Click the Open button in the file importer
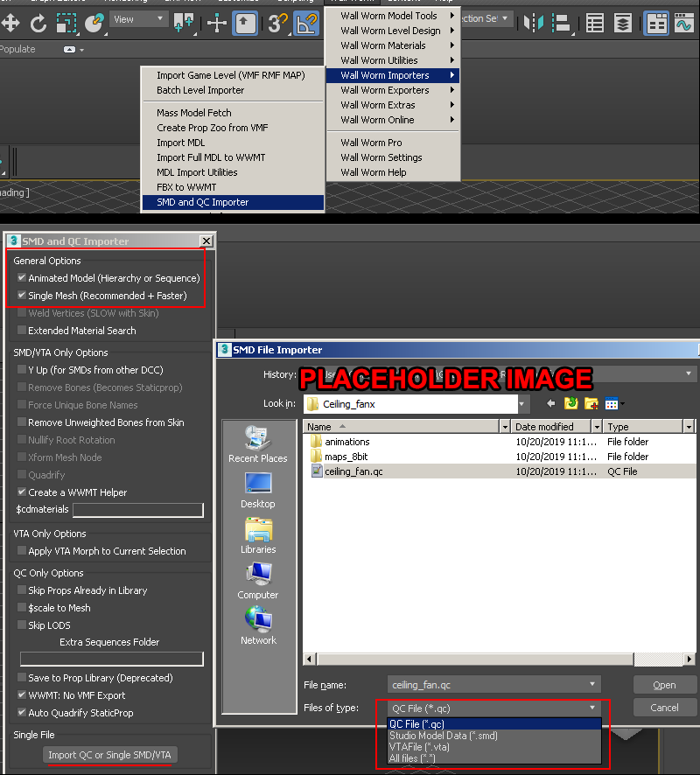The height and width of the screenshot is (775, 700). (664, 685)
